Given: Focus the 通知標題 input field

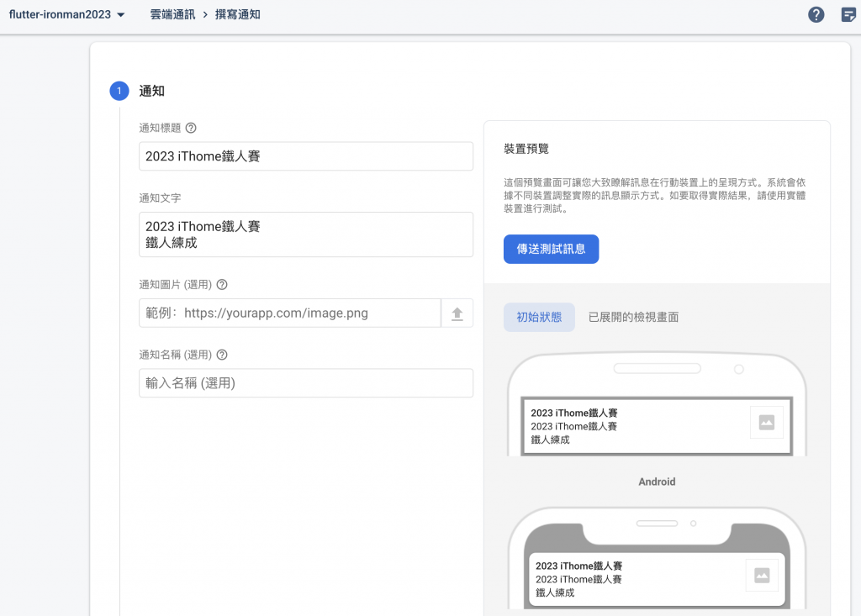Looking at the screenshot, I should [306, 156].
